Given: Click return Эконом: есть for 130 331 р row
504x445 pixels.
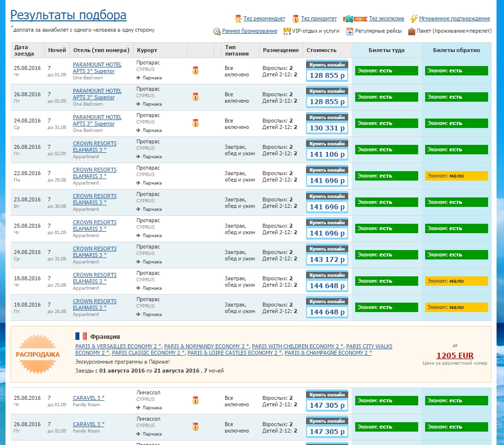Looking at the screenshot, I should 456,123.
